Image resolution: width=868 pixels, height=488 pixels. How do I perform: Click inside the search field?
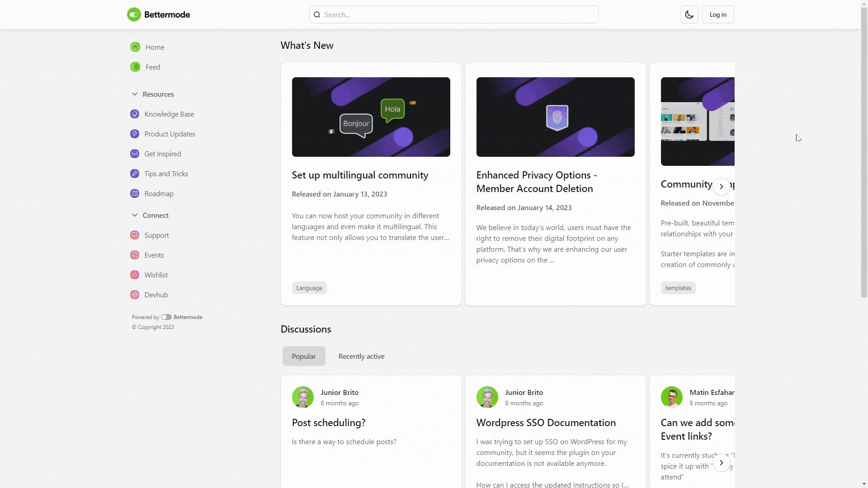(454, 14)
